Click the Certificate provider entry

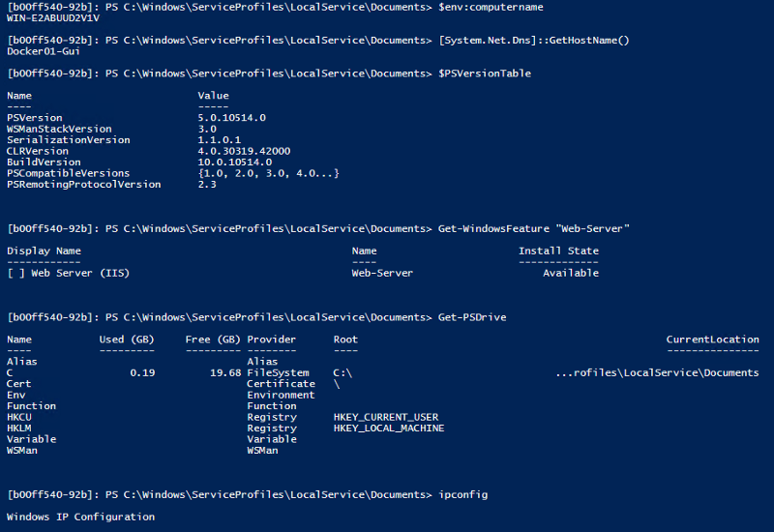pyautogui.click(x=281, y=384)
